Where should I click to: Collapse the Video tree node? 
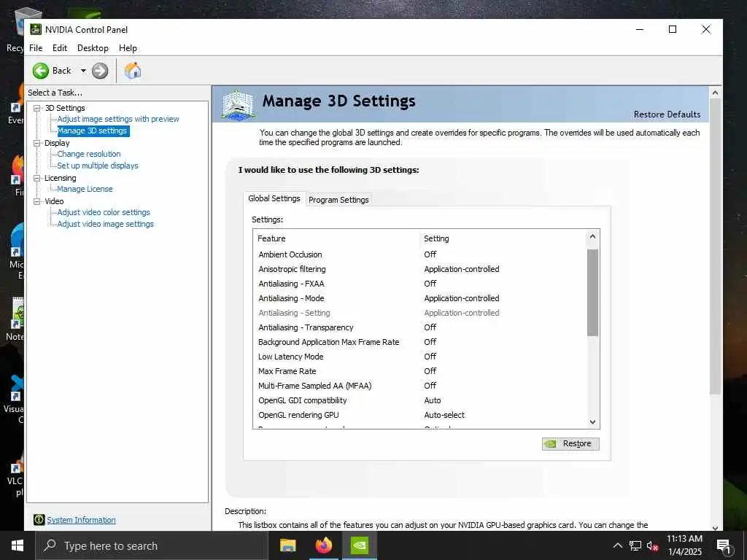click(x=36, y=201)
